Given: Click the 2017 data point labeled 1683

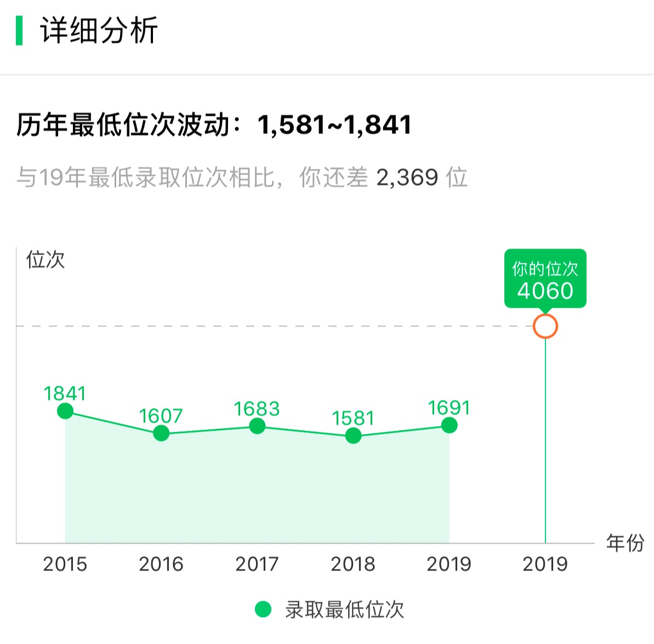Looking at the screenshot, I should [257, 426].
